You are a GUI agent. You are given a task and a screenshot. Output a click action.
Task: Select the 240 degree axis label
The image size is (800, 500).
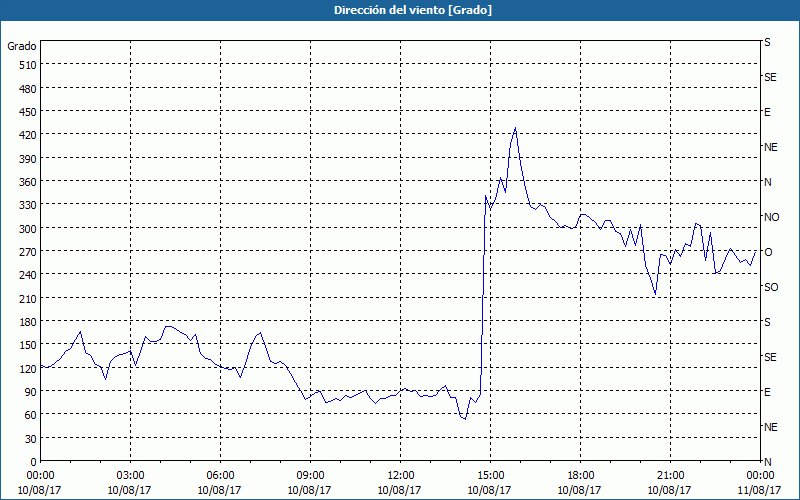click(x=28, y=275)
